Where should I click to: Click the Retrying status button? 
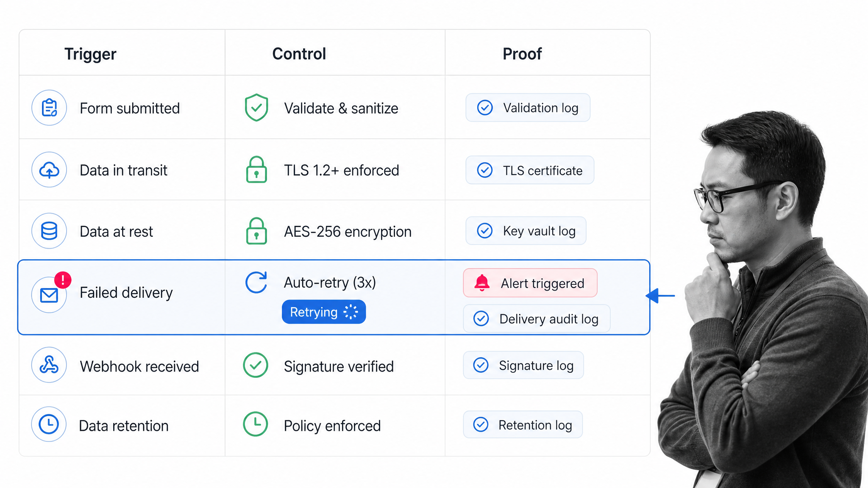coord(324,312)
